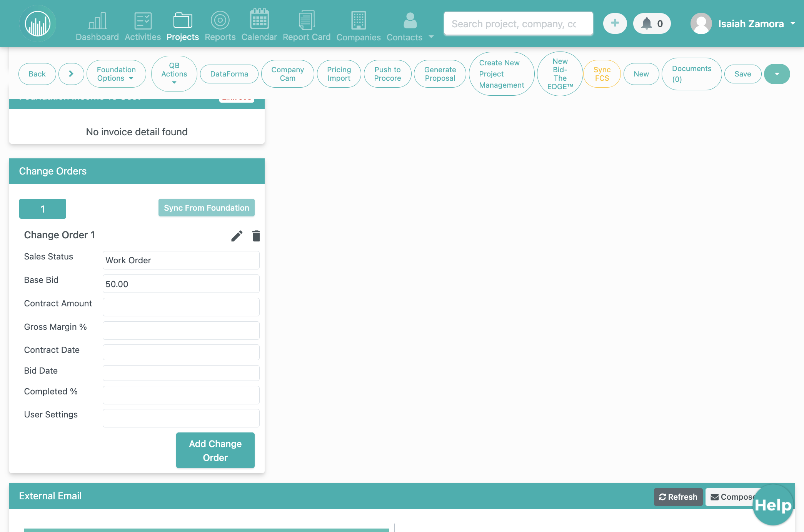Open the Activities checklist icon

[x=143, y=20]
